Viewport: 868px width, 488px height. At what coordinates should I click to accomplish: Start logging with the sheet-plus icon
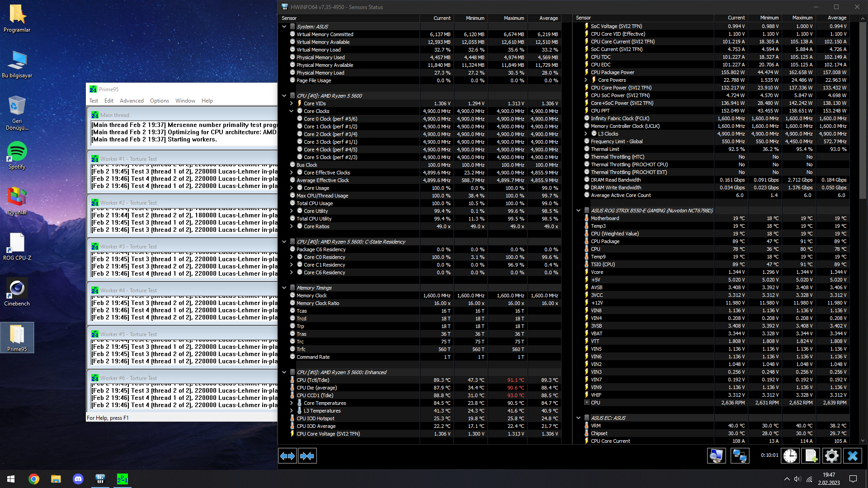click(x=810, y=455)
